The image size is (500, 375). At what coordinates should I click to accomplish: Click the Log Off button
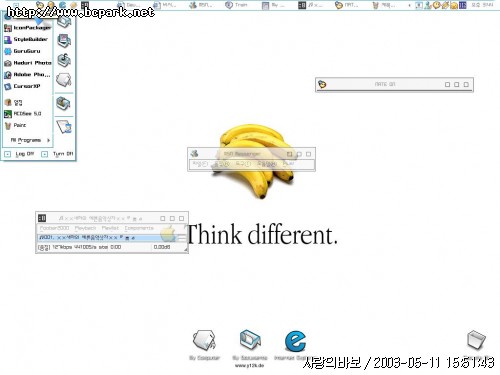(x=20, y=154)
